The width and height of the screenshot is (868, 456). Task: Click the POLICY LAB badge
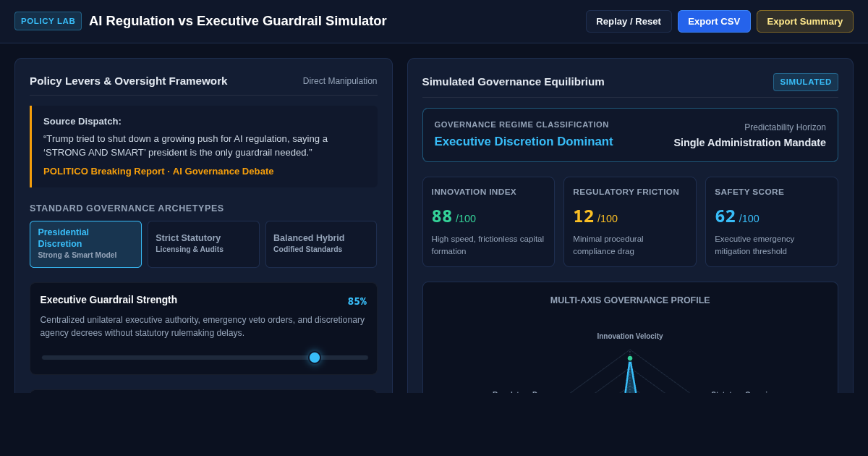click(48, 21)
